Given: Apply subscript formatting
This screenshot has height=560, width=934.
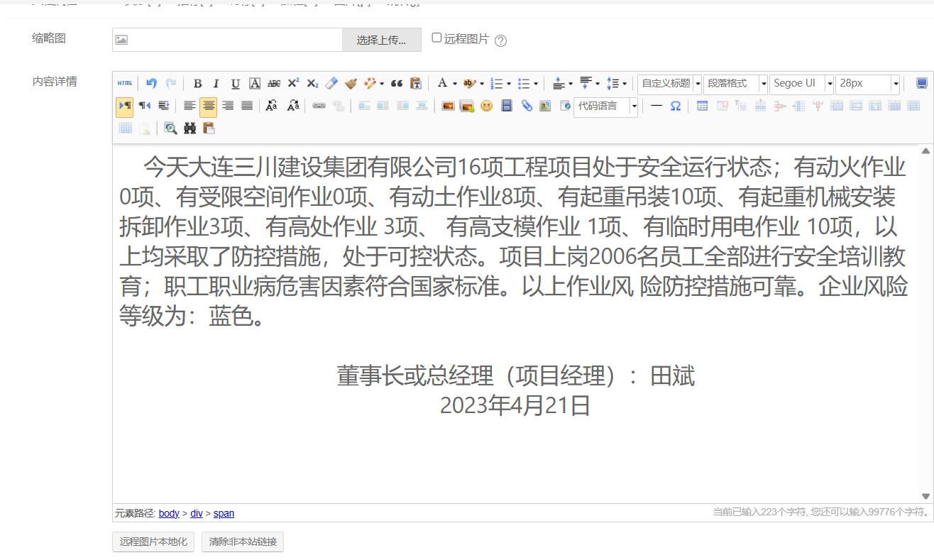Looking at the screenshot, I should 312,84.
